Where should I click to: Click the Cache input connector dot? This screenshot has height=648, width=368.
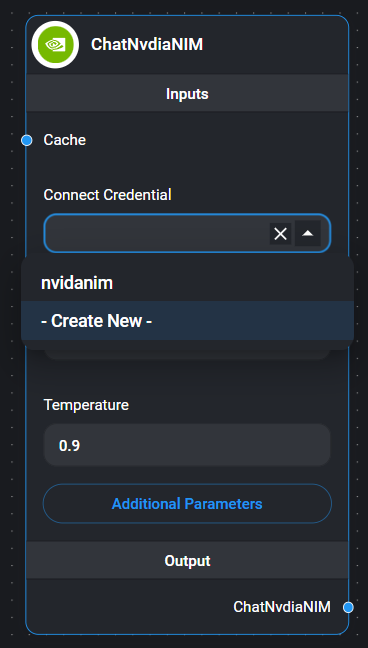click(x=27, y=141)
